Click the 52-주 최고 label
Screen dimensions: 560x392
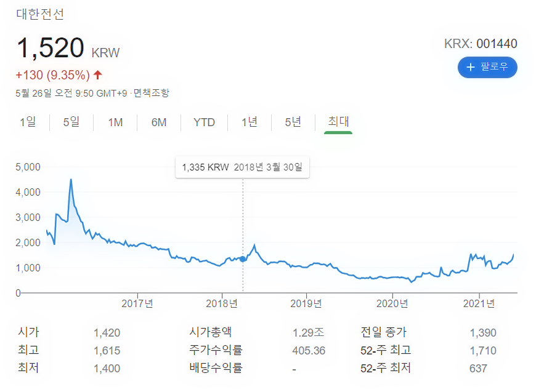pyautogui.click(x=386, y=350)
